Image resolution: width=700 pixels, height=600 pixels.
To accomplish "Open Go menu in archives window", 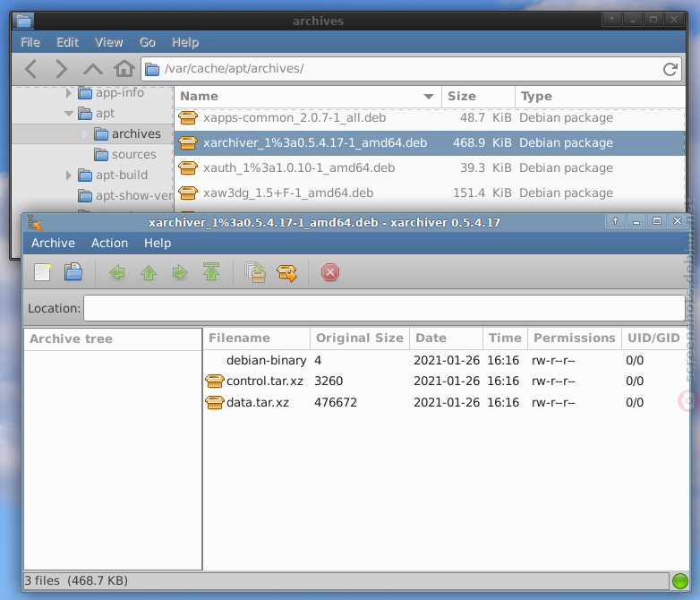I will pyautogui.click(x=148, y=42).
